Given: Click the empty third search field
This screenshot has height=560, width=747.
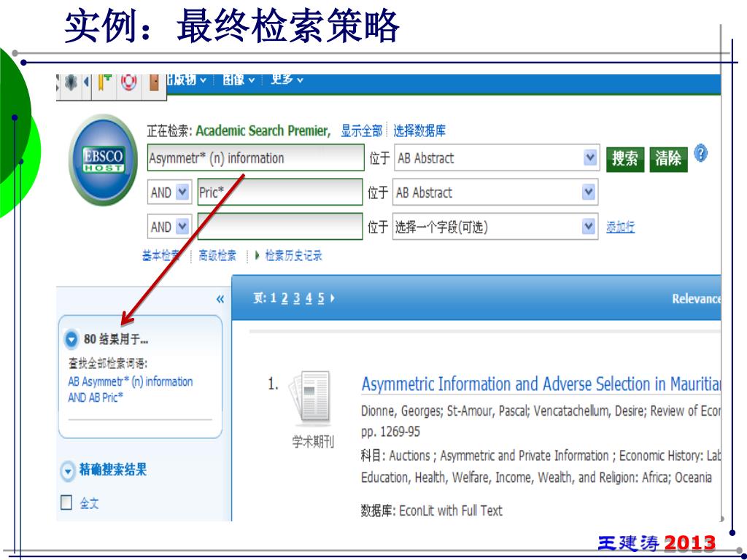Looking at the screenshot, I should tap(280, 226).
